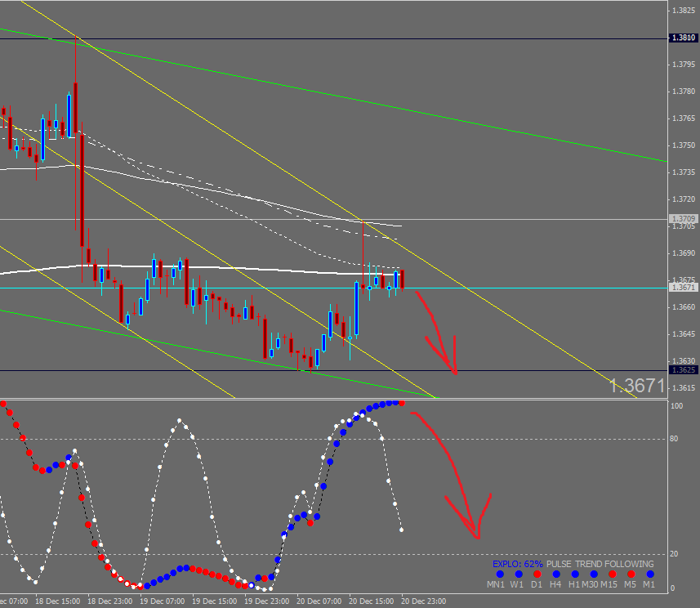Click the 19 Dec 15:00 time label
The height and width of the screenshot is (608, 700).
point(214,601)
